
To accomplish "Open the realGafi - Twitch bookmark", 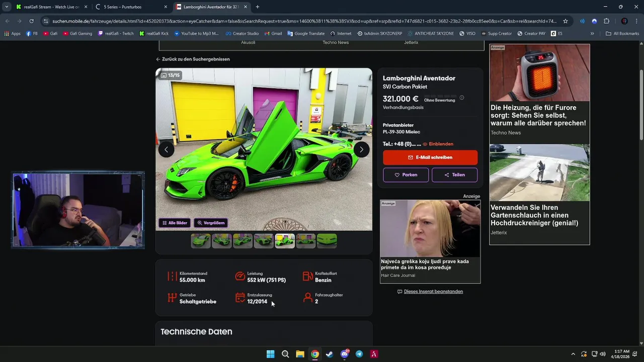I will (116, 33).
